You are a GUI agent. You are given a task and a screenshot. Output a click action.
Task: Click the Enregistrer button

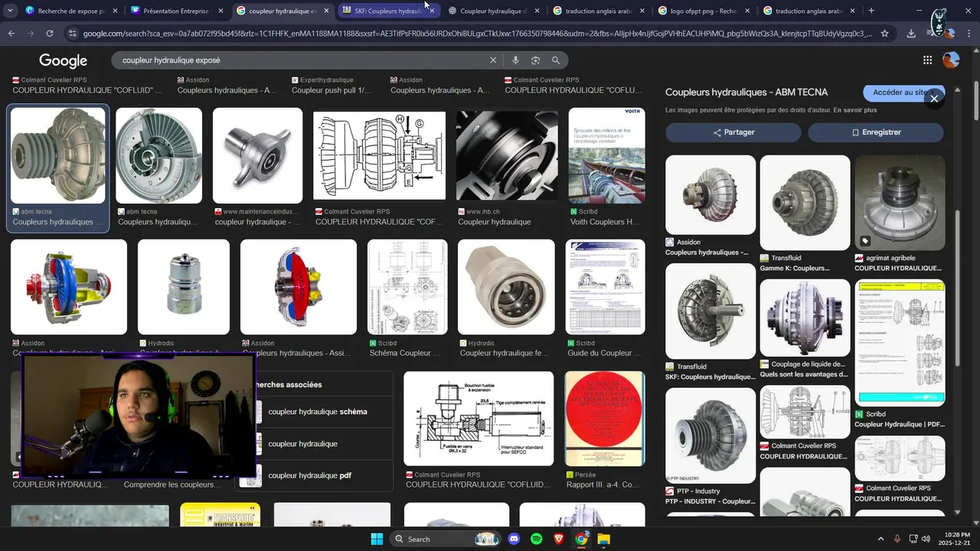coord(876,132)
